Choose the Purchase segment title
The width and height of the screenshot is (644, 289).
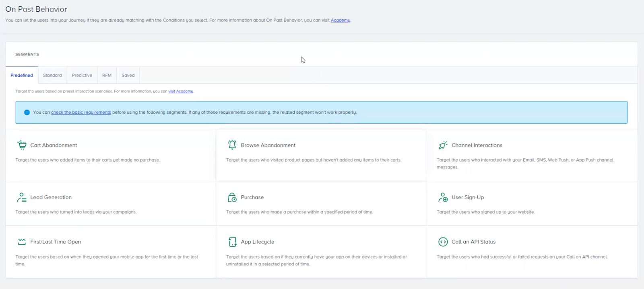click(x=252, y=197)
